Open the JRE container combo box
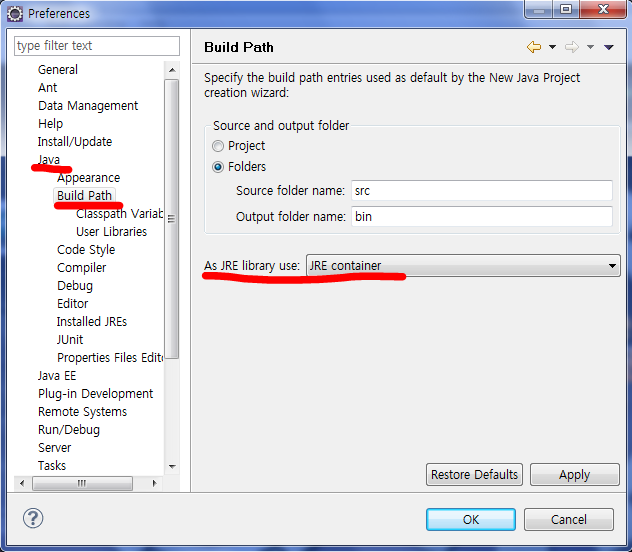The image size is (632, 552). [463, 266]
